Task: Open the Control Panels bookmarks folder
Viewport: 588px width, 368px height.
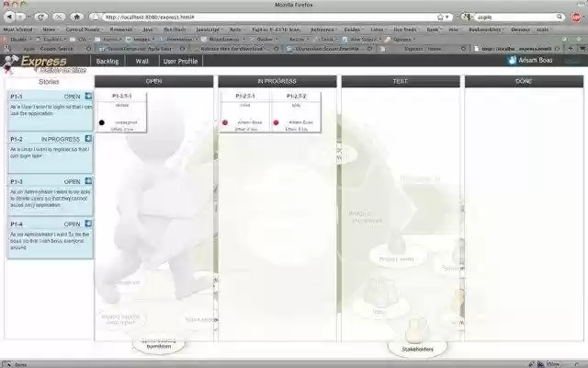Action: point(83,29)
